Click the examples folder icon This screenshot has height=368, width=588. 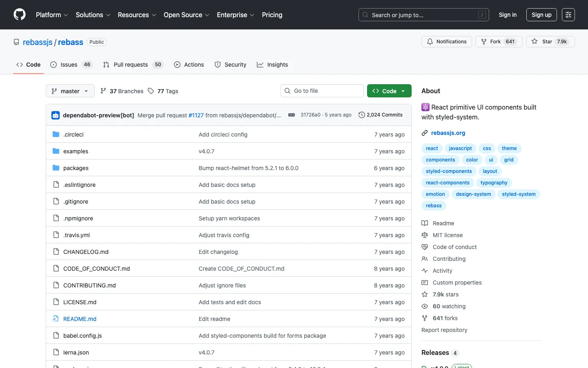click(56, 151)
